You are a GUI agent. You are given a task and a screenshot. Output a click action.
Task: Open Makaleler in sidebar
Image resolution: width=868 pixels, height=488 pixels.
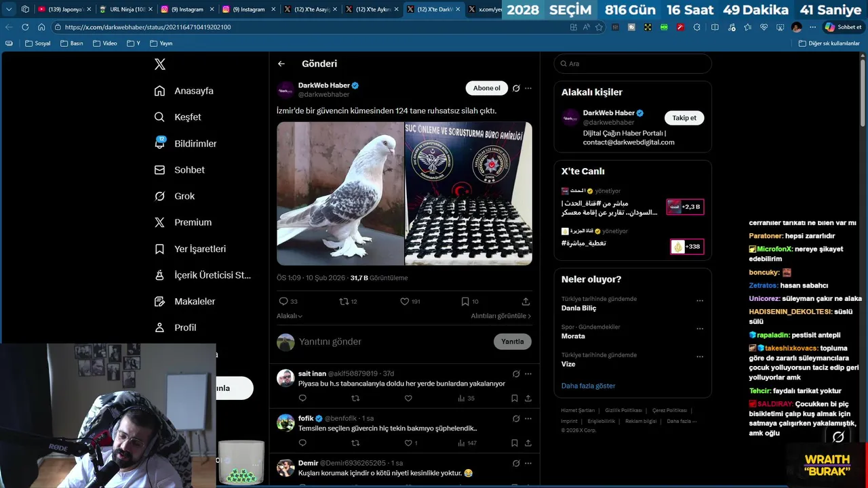[185, 301]
